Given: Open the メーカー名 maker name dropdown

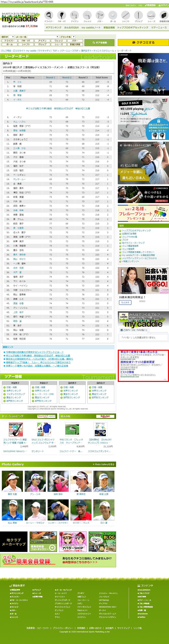Looking at the screenshot, I should [x=43, y=37].
